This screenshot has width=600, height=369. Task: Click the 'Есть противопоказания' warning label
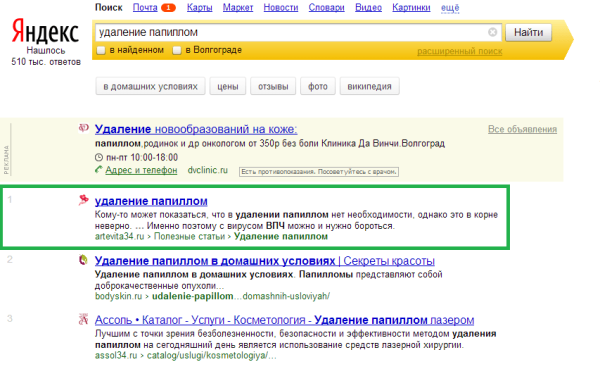click(x=319, y=172)
